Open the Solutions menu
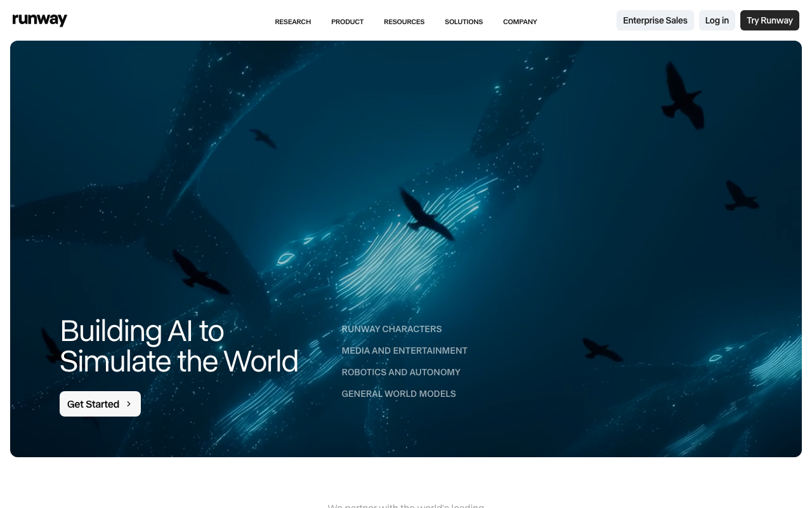The height and width of the screenshot is (508, 812). coord(464,22)
